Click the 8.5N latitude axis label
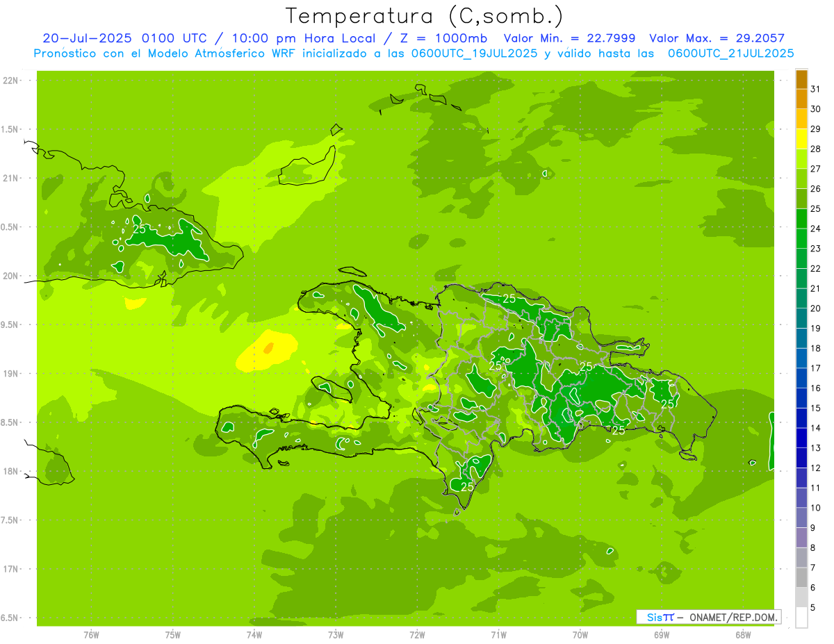 (9, 422)
